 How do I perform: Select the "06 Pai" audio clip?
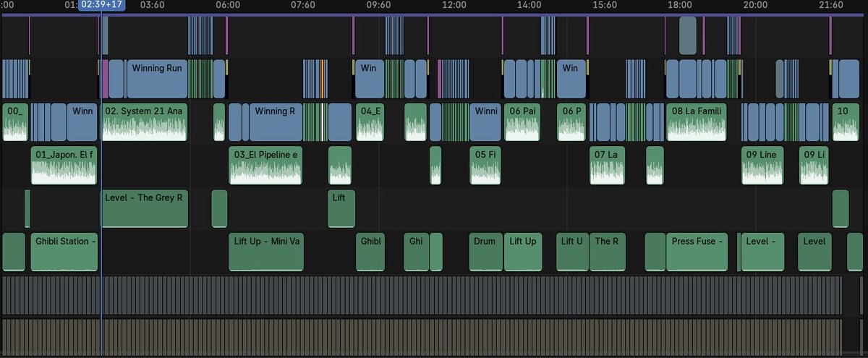522,122
